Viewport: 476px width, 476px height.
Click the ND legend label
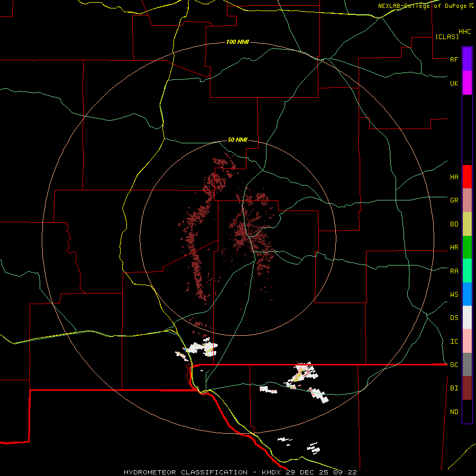tap(454, 411)
